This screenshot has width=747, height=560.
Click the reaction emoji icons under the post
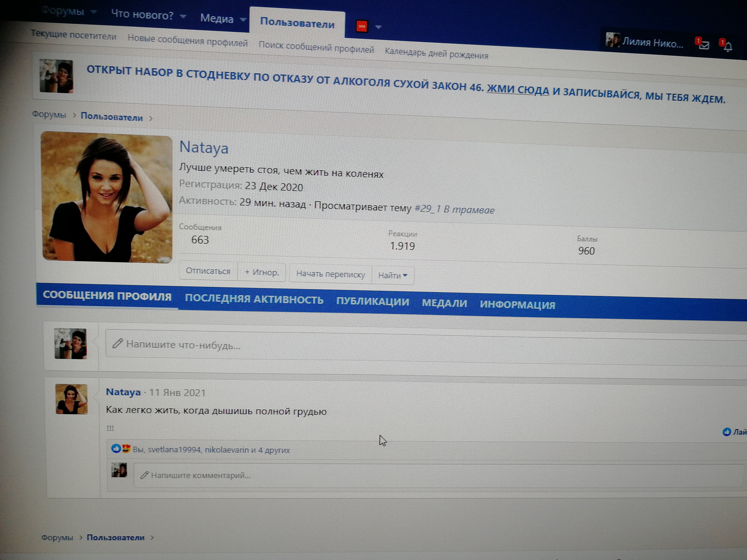point(121,449)
